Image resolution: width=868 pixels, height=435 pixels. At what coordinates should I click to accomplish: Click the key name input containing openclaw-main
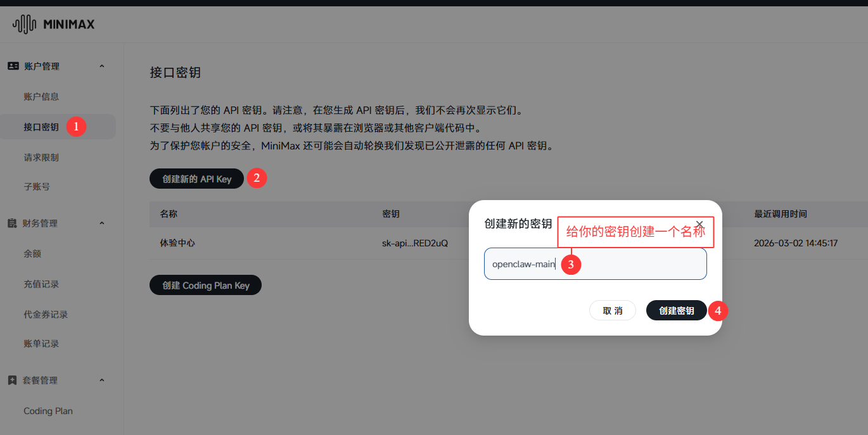pyautogui.click(x=596, y=263)
